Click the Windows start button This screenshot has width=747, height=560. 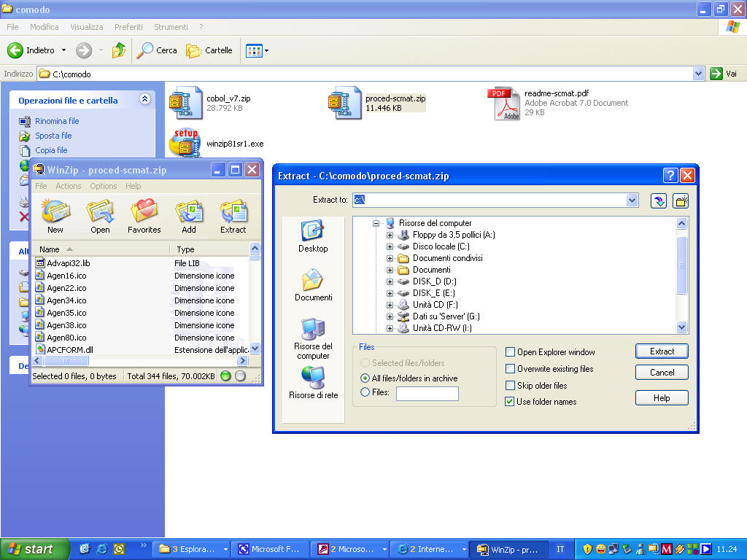(x=34, y=549)
